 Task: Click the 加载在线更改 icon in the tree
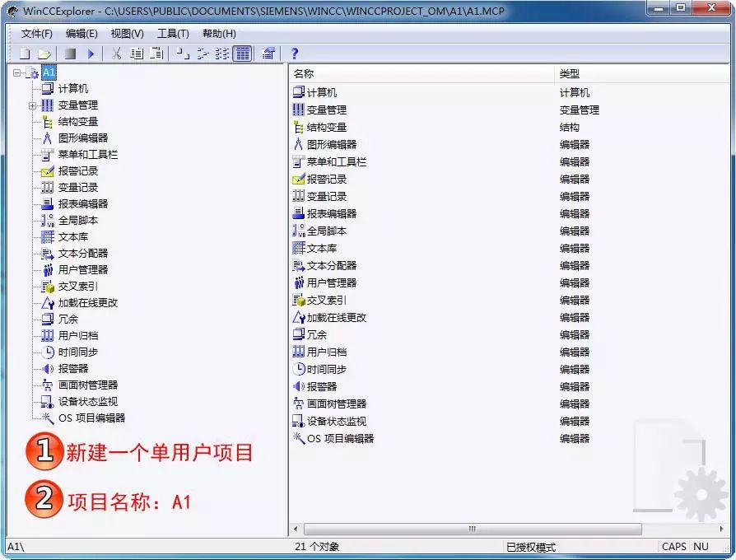[x=48, y=303]
